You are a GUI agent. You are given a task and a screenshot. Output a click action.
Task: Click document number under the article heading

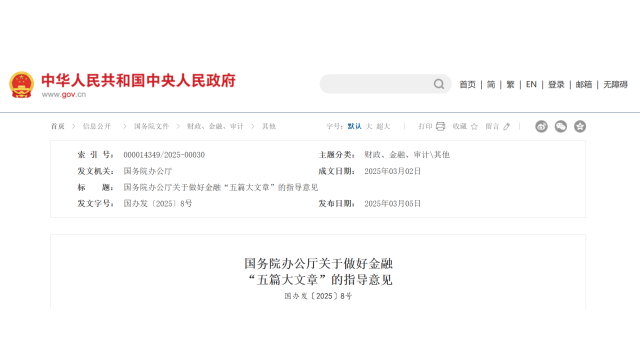tap(318, 296)
